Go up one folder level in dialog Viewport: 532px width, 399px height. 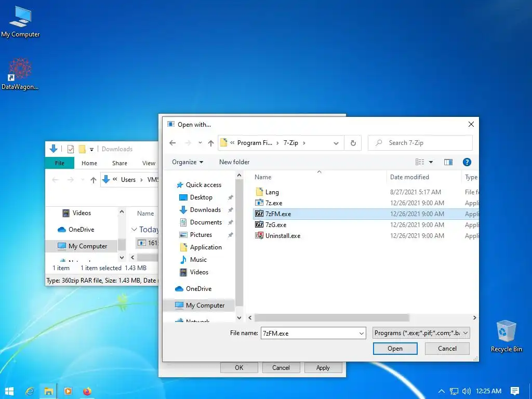(x=211, y=143)
